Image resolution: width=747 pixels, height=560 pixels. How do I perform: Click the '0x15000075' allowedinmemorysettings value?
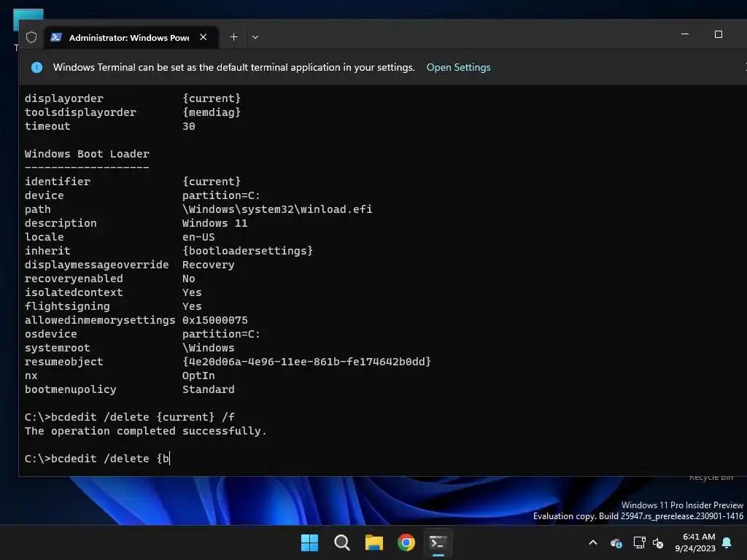click(x=215, y=321)
